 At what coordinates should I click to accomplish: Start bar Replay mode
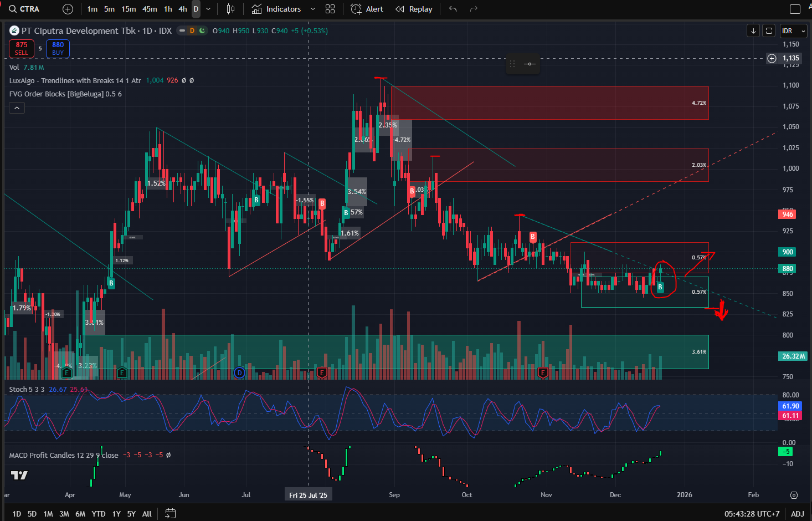click(x=414, y=9)
